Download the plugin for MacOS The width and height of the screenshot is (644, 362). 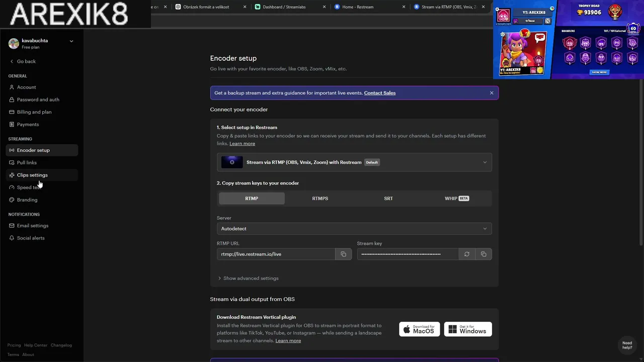pyautogui.click(x=420, y=329)
